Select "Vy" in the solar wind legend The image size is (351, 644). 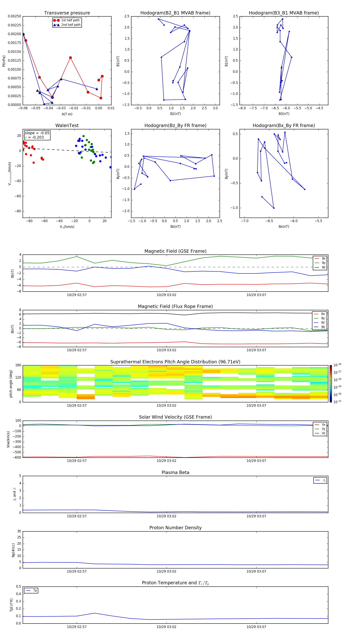pyautogui.click(x=320, y=429)
